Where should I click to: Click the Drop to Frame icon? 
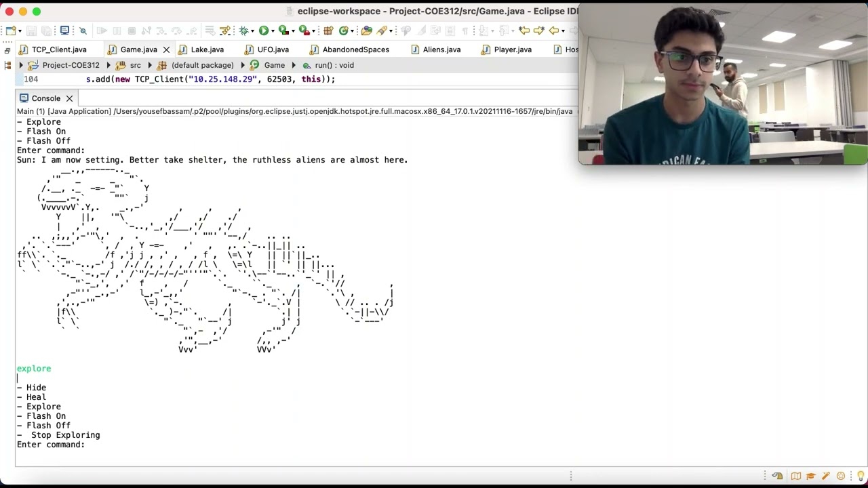tap(210, 30)
